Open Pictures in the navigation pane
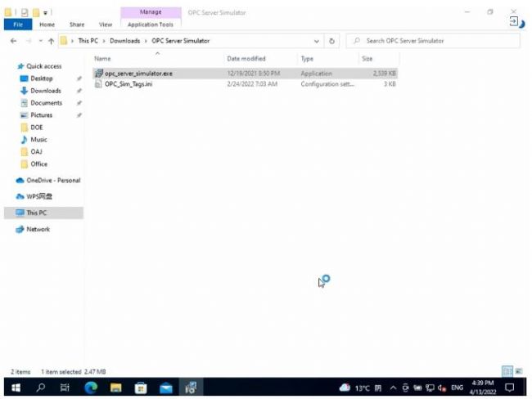 (x=42, y=115)
